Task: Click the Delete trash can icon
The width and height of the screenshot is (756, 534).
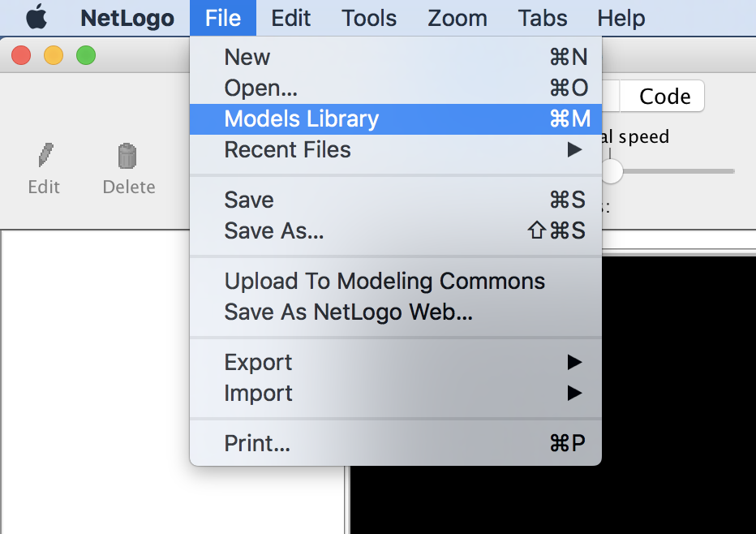Action: pyautogui.click(x=127, y=156)
